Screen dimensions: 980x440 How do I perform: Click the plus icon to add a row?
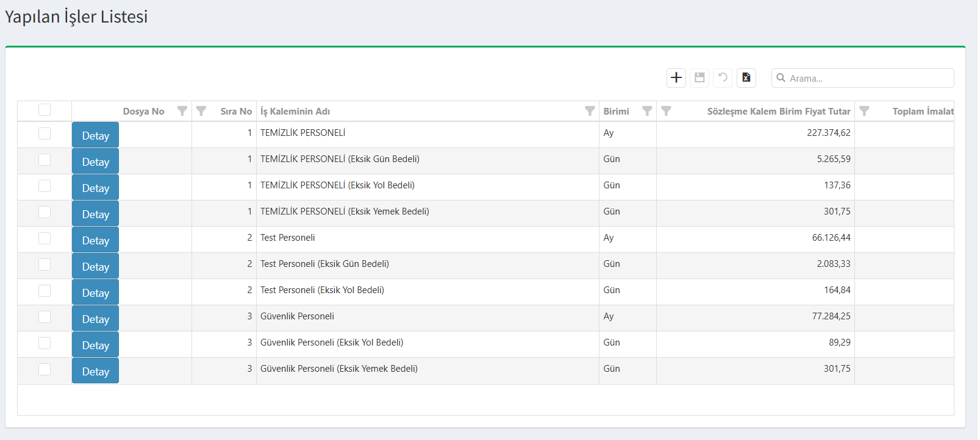tap(676, 78)
